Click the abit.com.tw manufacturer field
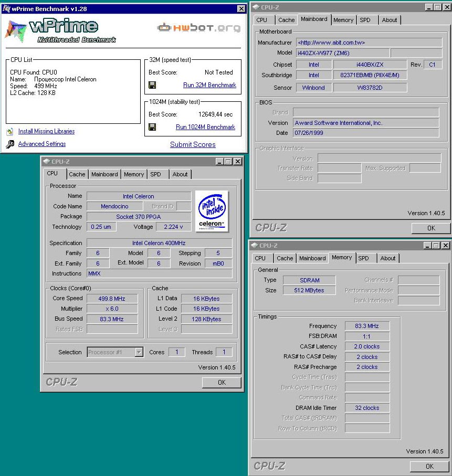The width and height of the screenshot is (452, 476). (369, 43)
